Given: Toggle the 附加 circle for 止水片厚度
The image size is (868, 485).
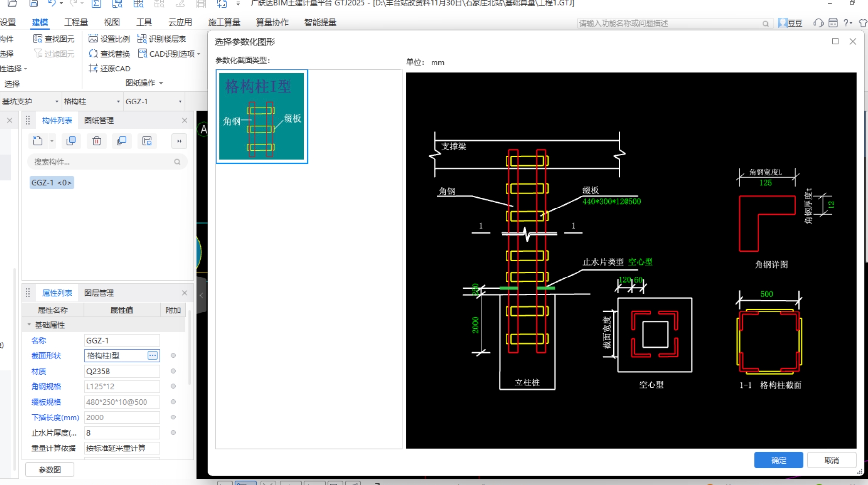Looking at the screenshot, I should click(173, 433).
